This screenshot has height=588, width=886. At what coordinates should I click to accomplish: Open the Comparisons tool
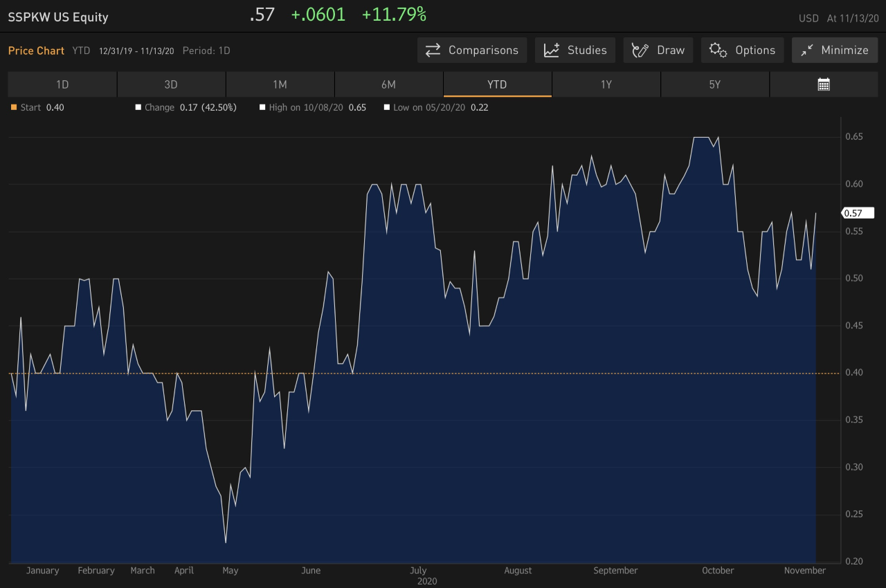[472, 50]
